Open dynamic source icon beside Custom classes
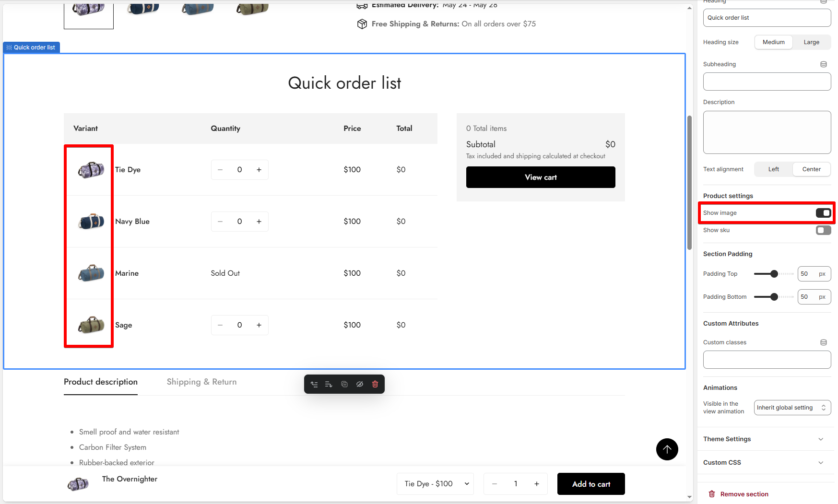 pyautogui.click(x=824, y=342)
